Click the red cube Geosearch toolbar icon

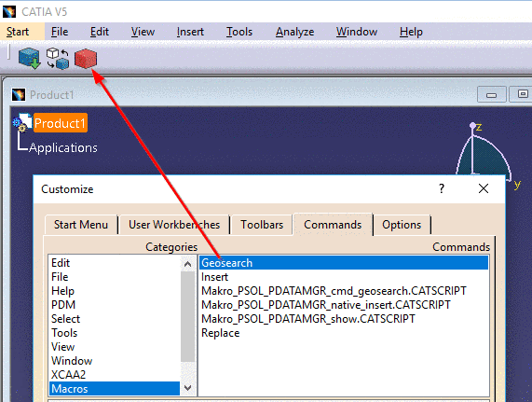[86, 59]
